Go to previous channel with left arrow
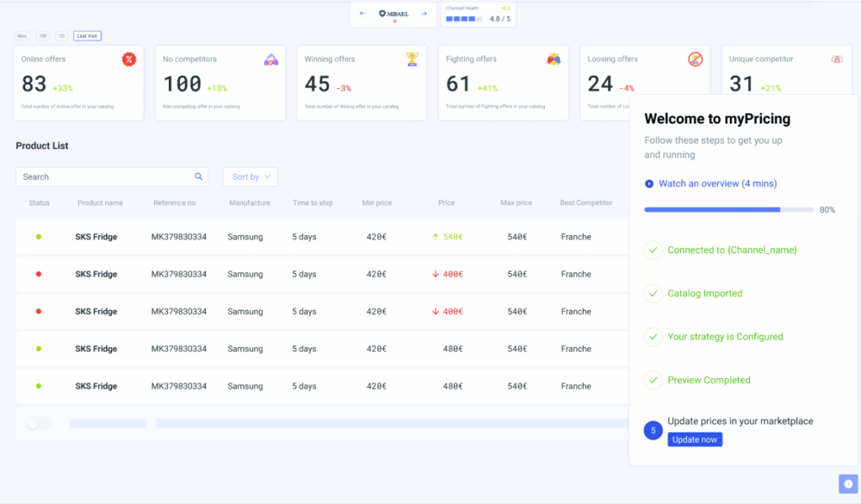The image size is (861, 504). pyautogui.click(x=362, y=13)
